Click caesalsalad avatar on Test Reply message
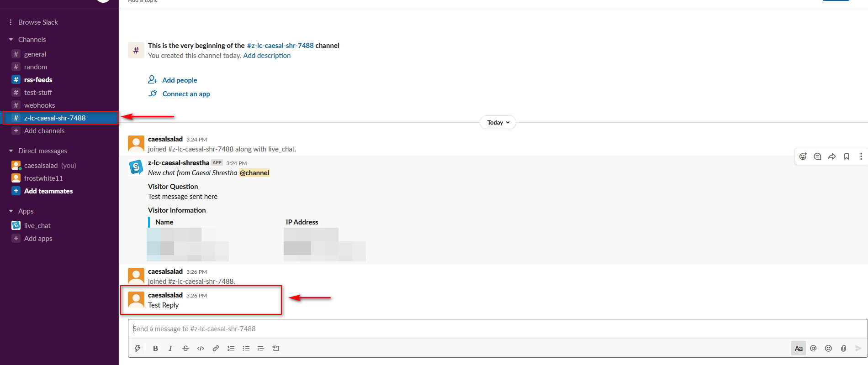 click(x=136, y=300)
